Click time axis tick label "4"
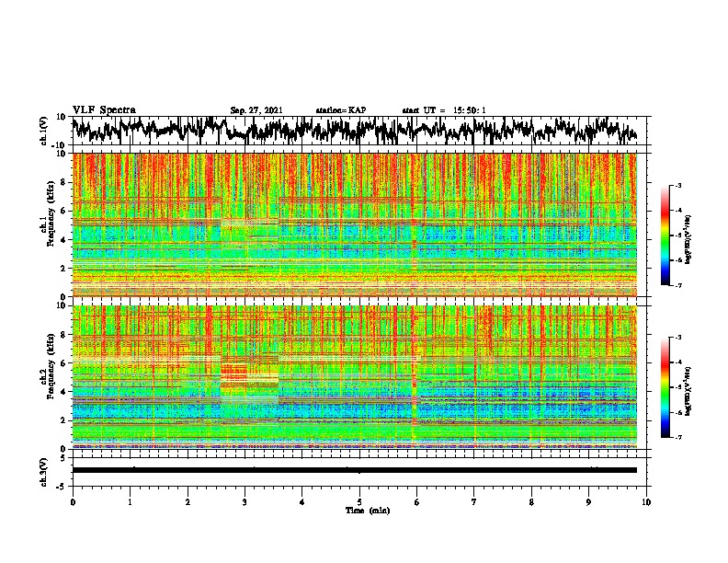Viewport: 728px width, 563px height. point(302,502)
